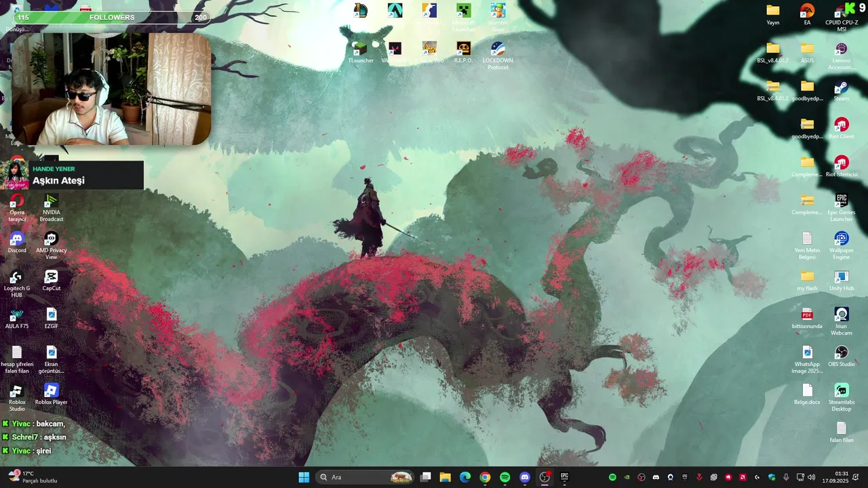Click the Ara search box on taskbar
This screenshot has height=488, width=868.
tap(366, 477)
